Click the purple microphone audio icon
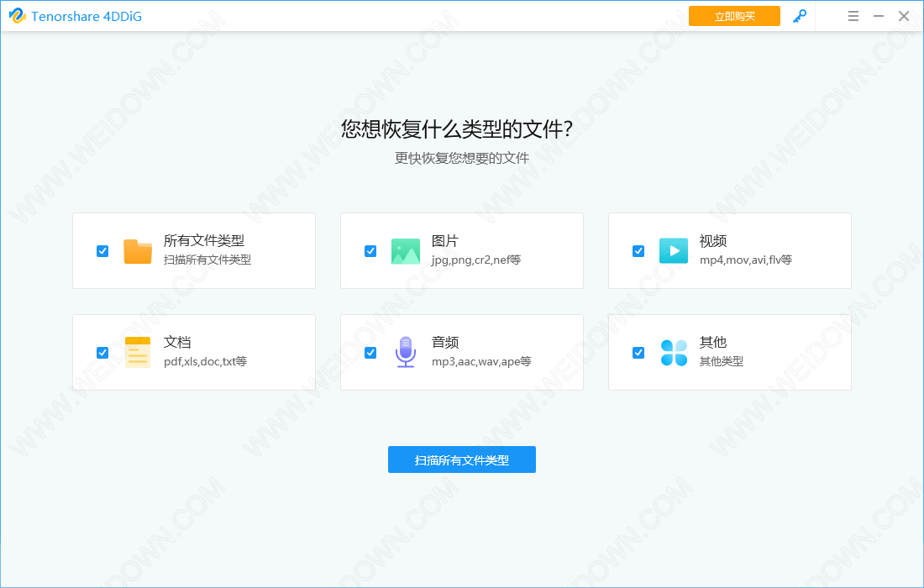Image resolution: width=924 pixels, height=588 pixels. pyautogui.click(x=406, y=352)
